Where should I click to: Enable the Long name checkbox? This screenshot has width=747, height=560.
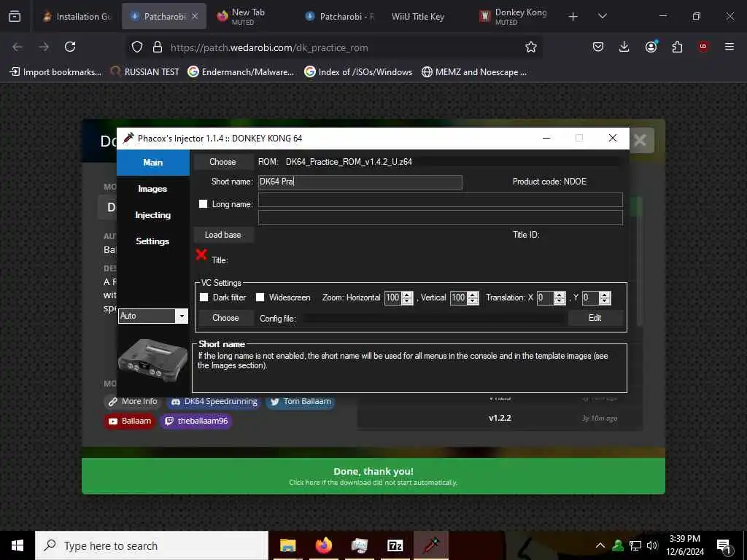204,204
